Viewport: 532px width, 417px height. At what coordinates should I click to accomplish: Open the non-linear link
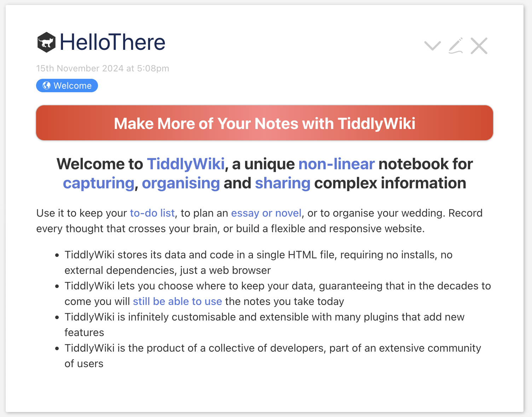[336, 164]
